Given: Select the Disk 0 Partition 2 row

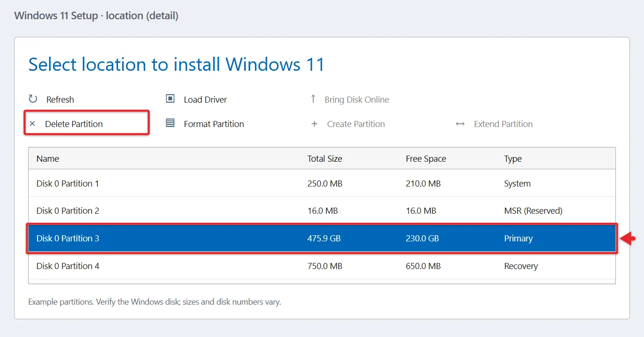Looking at the screenshot, I should 322,210.
